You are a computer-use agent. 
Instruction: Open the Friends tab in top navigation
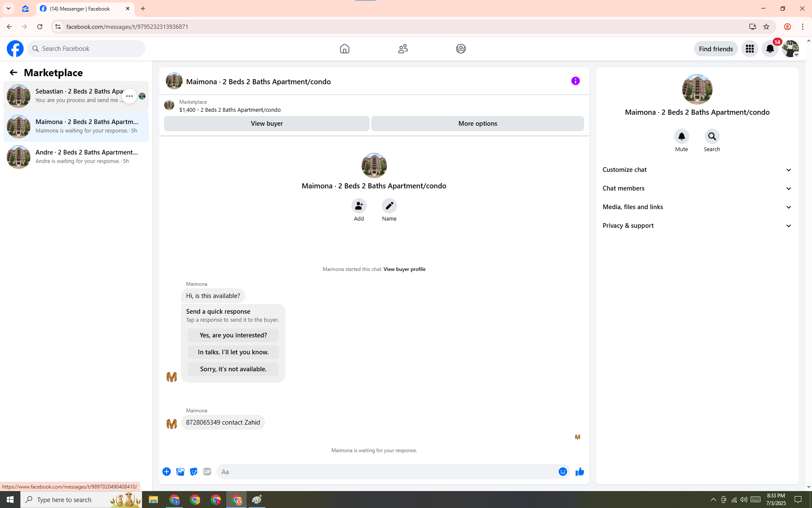(x=403, y=49)
